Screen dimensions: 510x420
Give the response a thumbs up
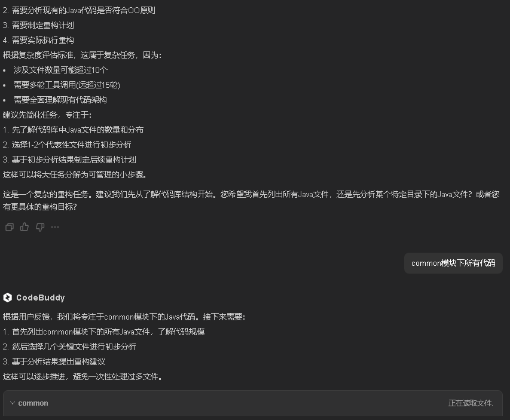[25, 227]
